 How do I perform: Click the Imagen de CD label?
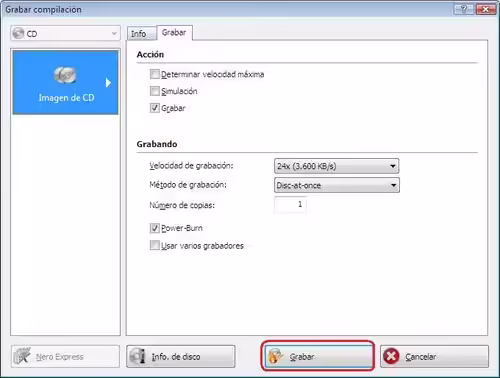[x=66, y=98]
